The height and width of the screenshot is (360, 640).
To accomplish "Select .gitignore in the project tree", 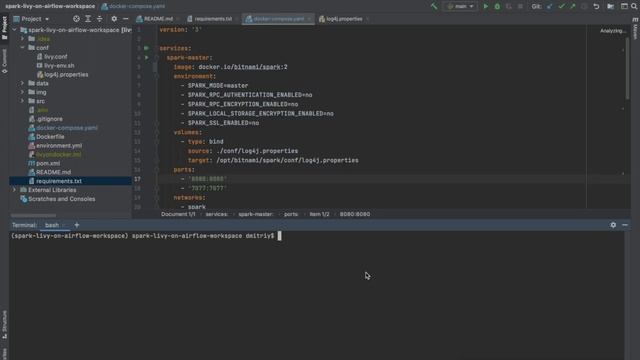I will coord(49,119).
